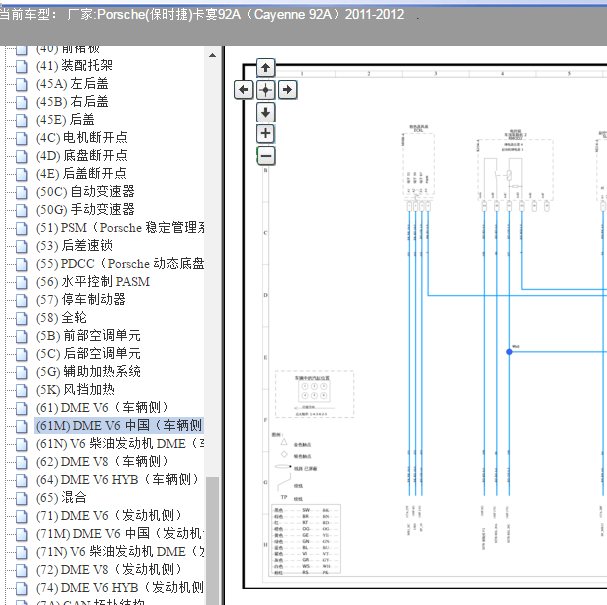Open (71) DME V6（发动机侧）

(x=109, y=516)
